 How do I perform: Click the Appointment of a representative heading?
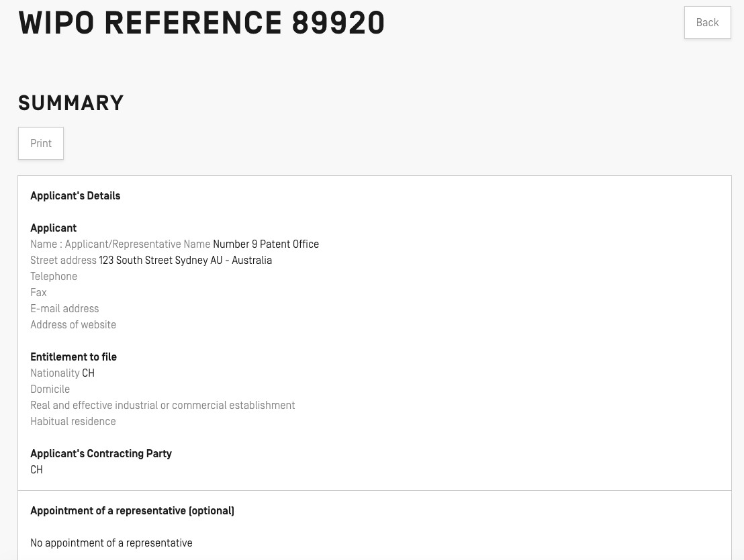coord(132,511)
